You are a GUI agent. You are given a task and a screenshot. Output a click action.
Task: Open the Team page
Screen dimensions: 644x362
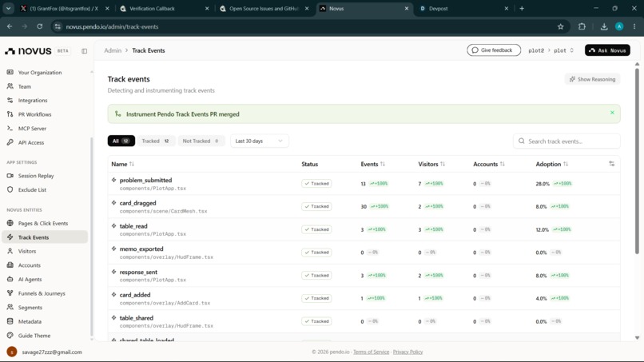click(x=25, y=86)
